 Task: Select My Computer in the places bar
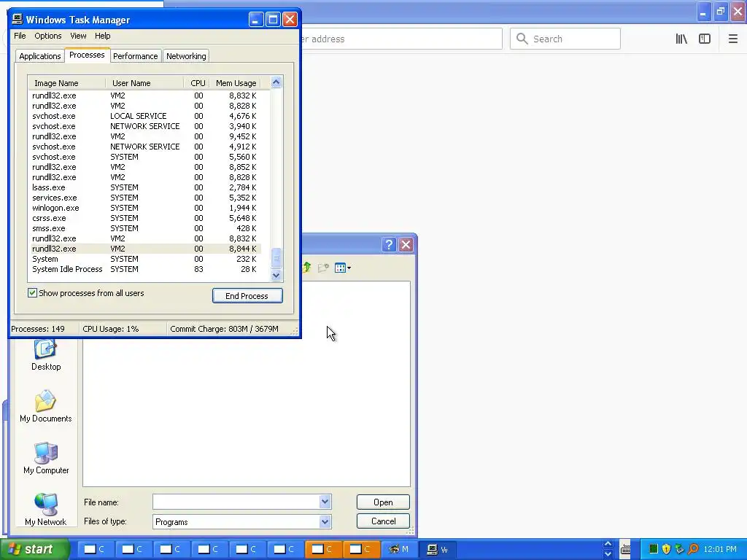click(x=46, y=458)
